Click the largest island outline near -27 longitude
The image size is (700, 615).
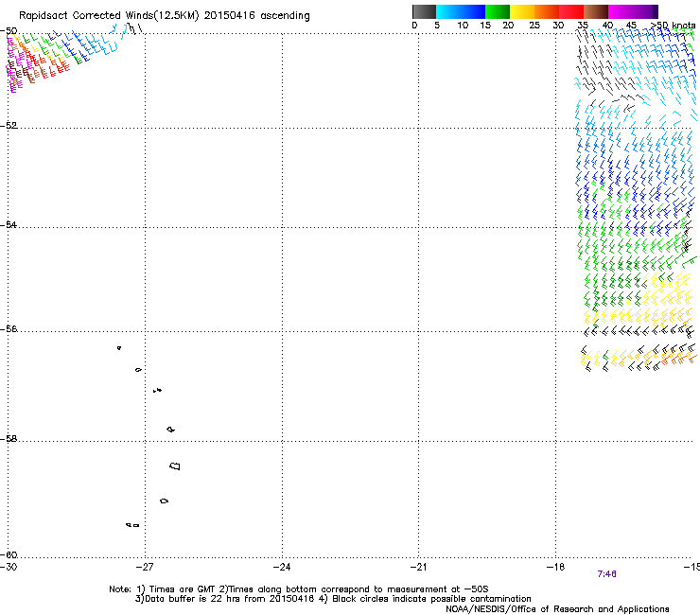(175, 466)
